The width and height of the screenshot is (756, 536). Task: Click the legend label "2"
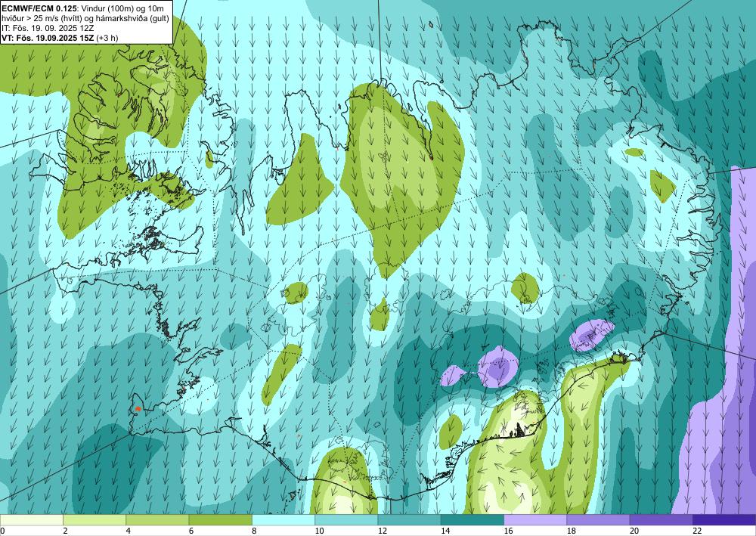click(x=65, y=531)
